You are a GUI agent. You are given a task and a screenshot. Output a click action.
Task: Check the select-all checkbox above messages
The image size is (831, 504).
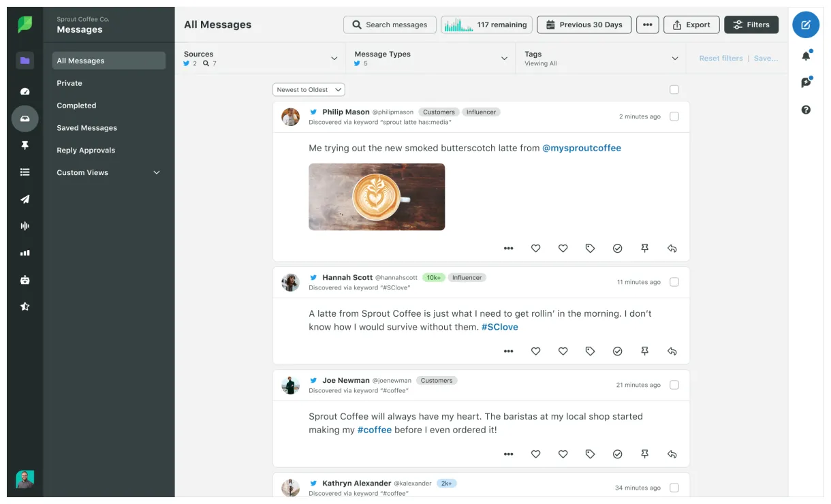tap(674, 89)
